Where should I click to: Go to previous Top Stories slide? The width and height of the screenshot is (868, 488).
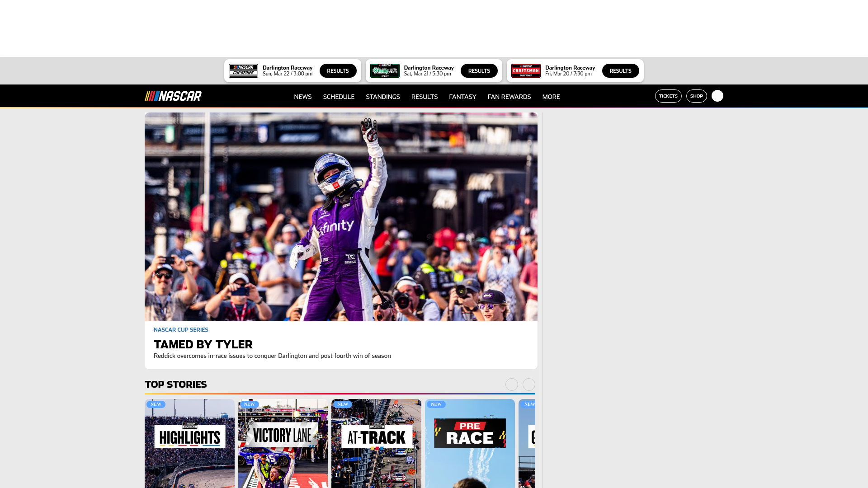(512, 385)
